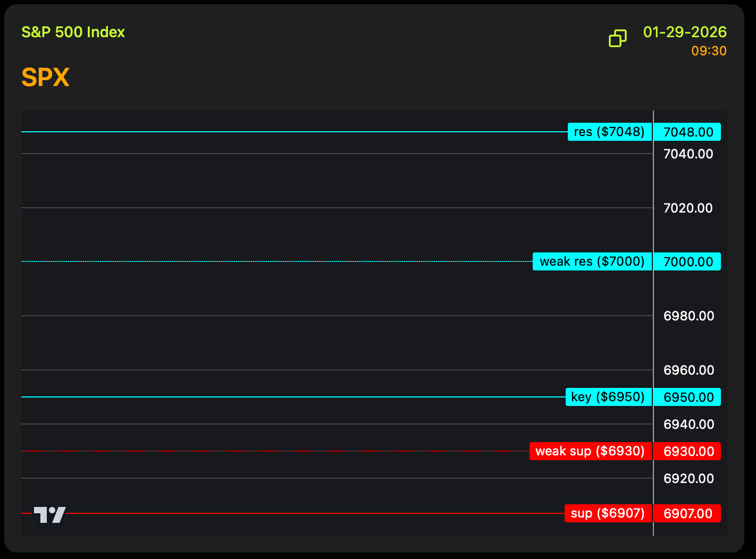Select the res ($7048) level label
The image size is (756, 559).
pos(609,132)
